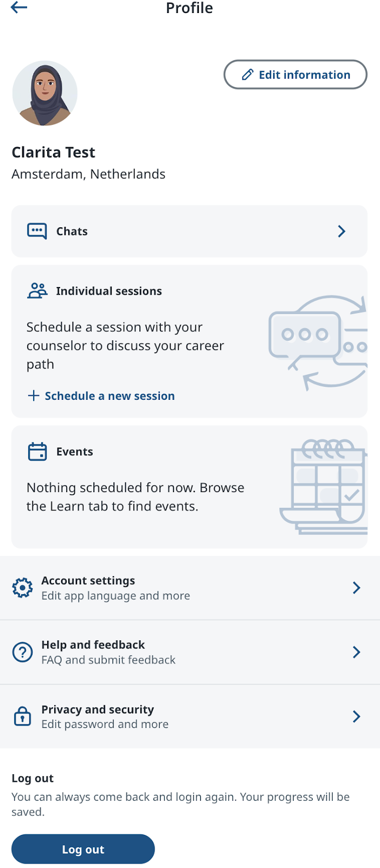Screen dimensions: 380x868
Task: Tap the Help question mark icon
Action: coord(22,652)
